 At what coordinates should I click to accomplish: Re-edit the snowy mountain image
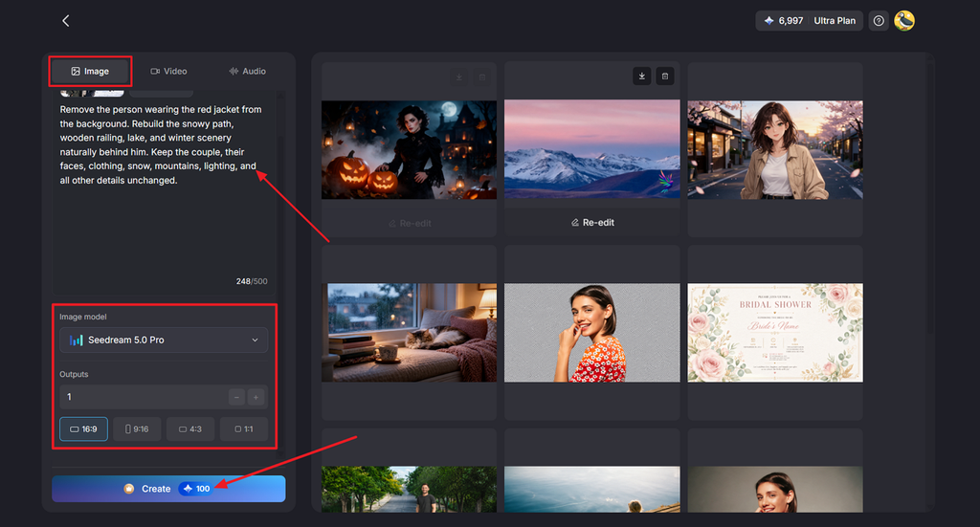pyautogui.click(x=592, y=222)
